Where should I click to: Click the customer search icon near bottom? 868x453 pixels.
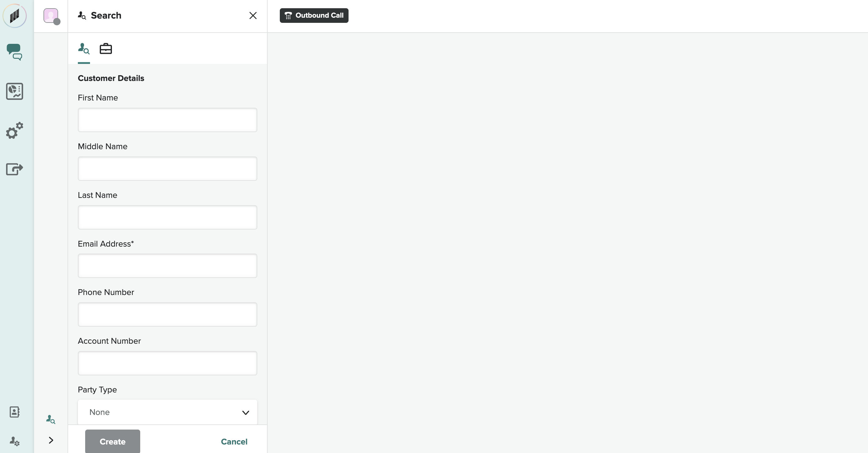[50, 419]
